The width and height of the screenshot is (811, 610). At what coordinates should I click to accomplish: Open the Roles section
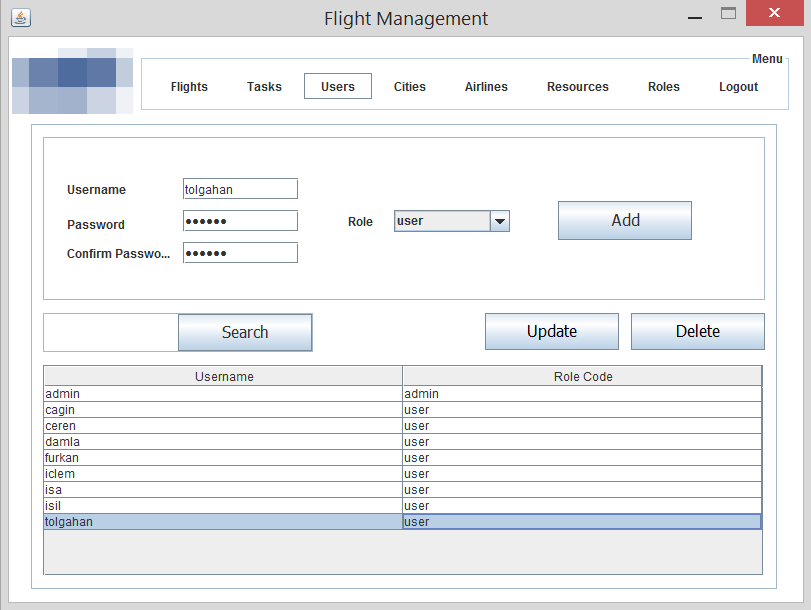tap(663, 87)
